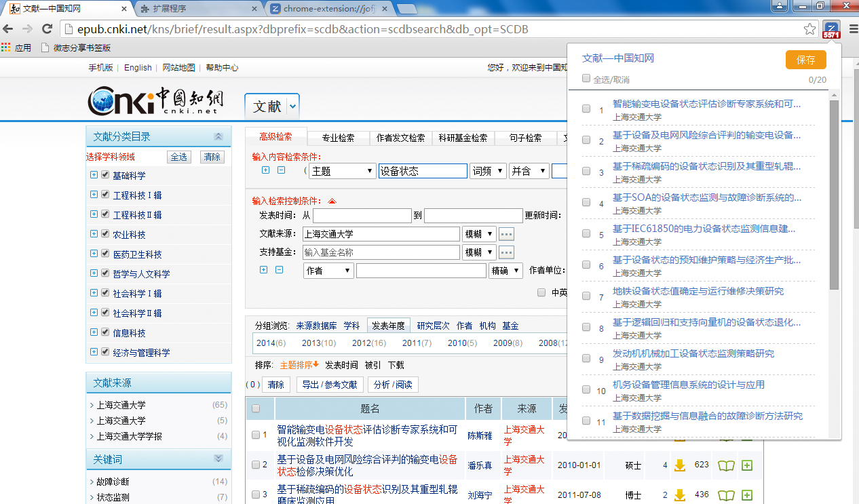Screen dimensions: 859x504
Task: Check popup item 7 地铁设备状态值确定
Action: point(586,296)
